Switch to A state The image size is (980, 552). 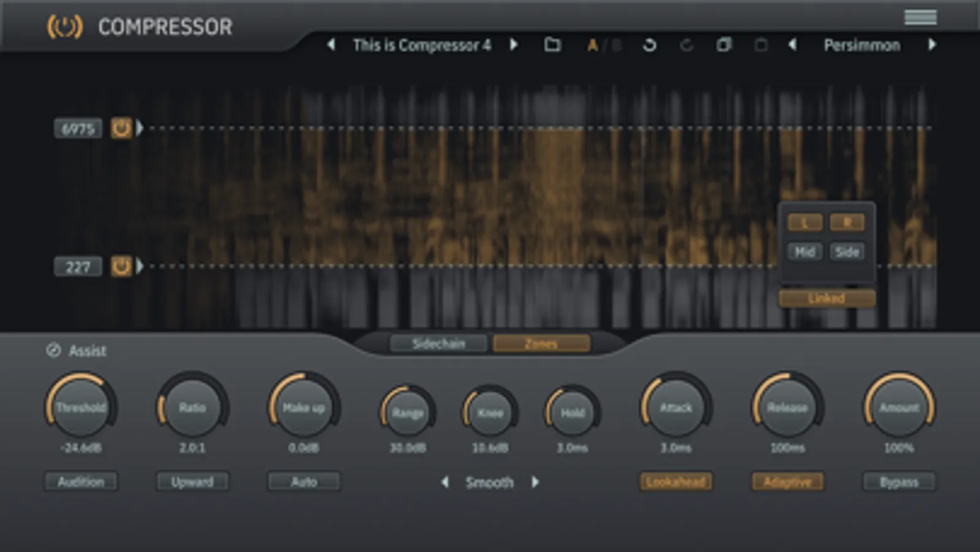tap(592, 45)
